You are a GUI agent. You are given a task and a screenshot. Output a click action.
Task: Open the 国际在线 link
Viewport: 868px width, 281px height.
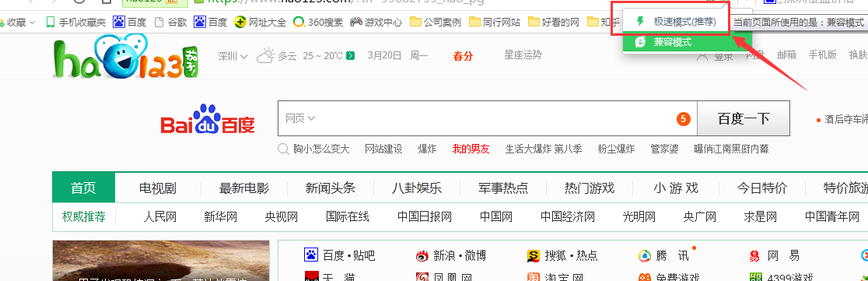[348, 216]
